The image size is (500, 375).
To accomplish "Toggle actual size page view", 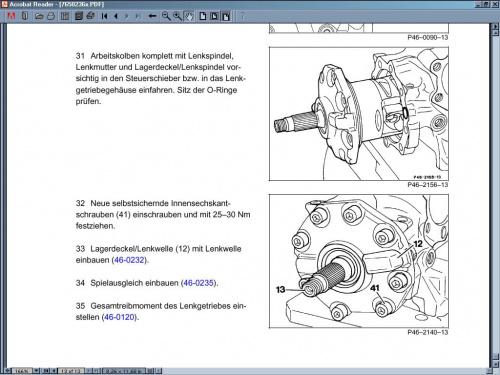I will click(x=203, y=16).
